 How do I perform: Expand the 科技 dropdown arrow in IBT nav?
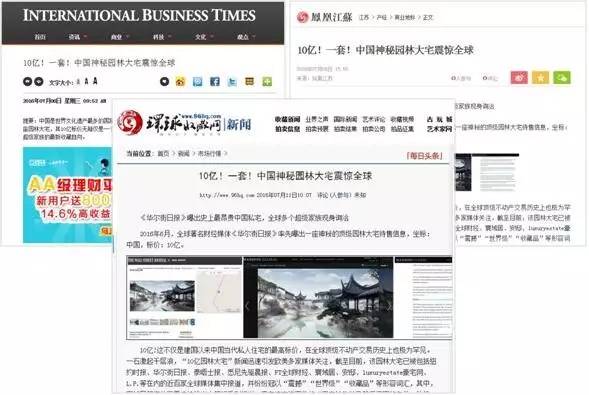click(x=170, y=36)
